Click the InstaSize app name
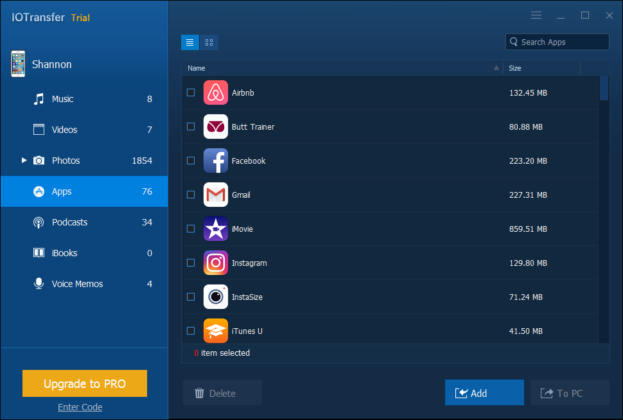The width and height of the screenshot is (623, 420). [x=247, y=297]
